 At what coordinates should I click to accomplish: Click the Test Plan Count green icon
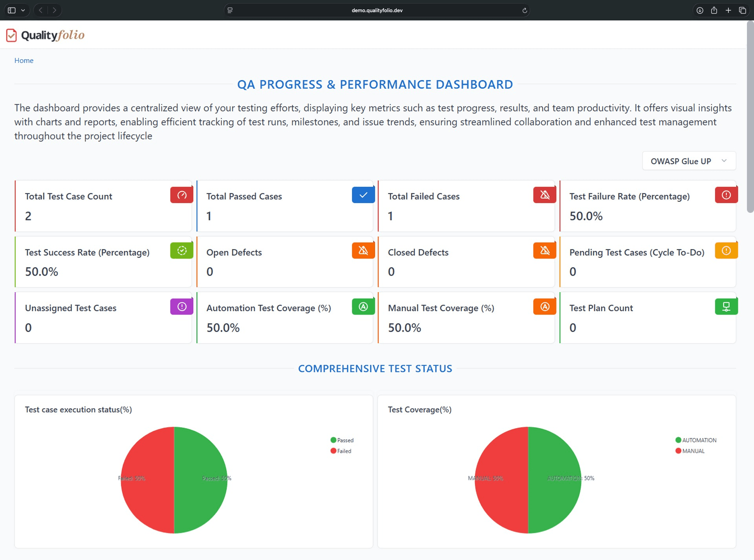click(x=726, y=307)
